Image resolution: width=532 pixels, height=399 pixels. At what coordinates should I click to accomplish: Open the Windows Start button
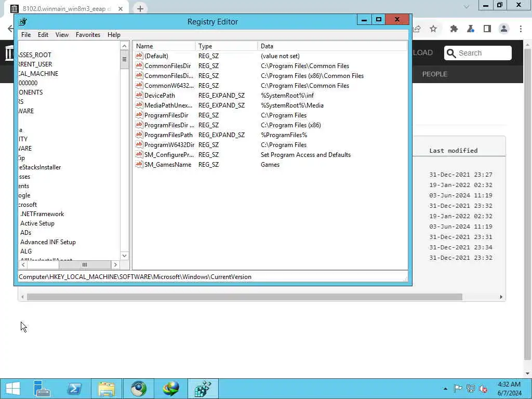point(13,389)
